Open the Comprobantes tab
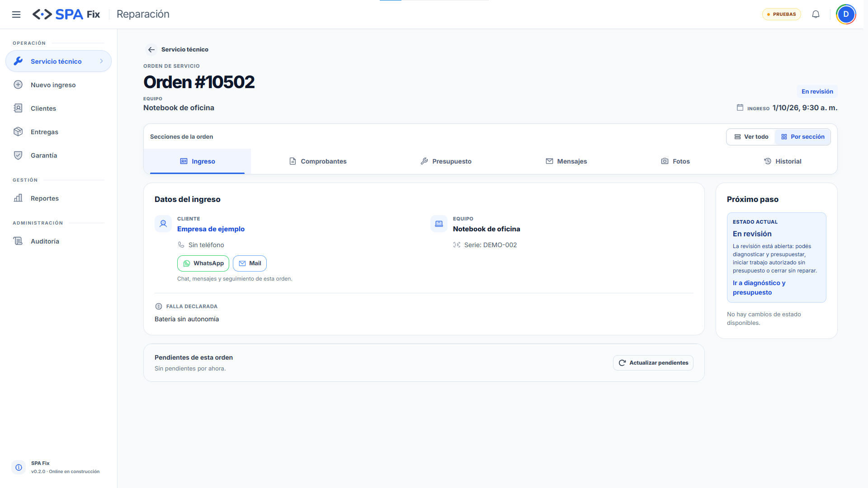Screen dimensions: 868x488 tap(318, 161)
